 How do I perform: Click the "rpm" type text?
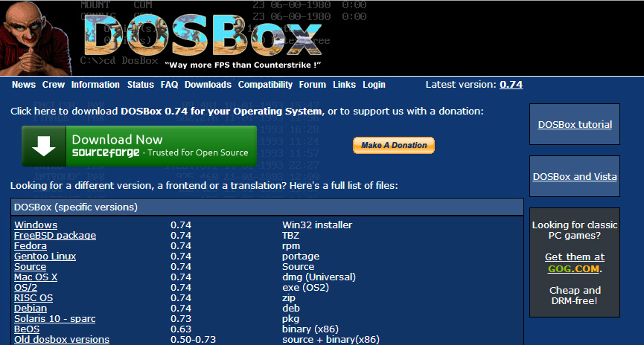point(291,246)
